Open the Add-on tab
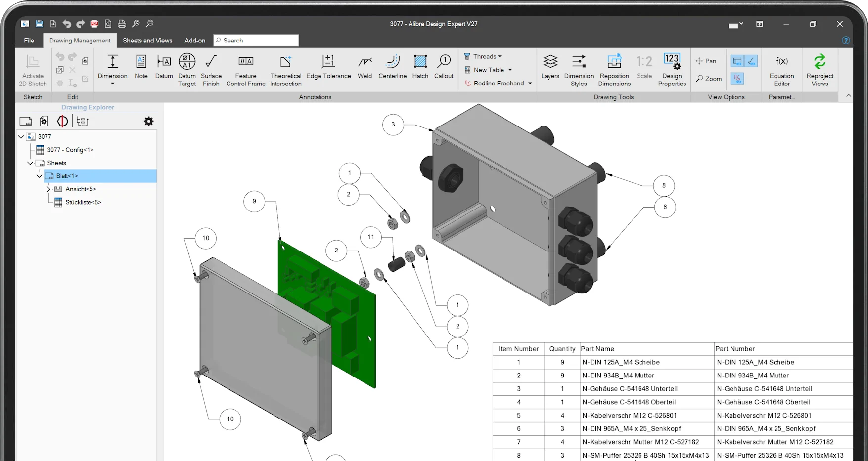 coord(195,41)
